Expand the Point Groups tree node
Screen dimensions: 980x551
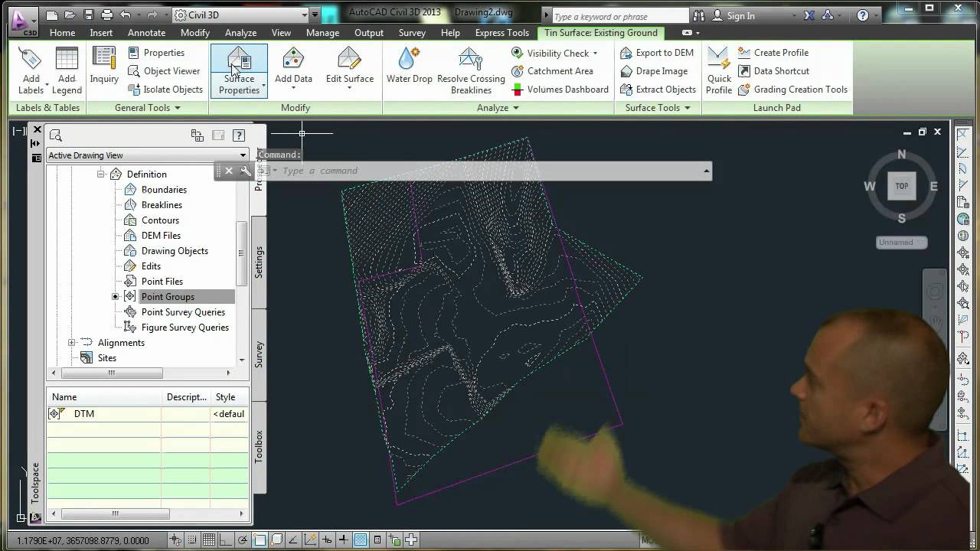116,297
